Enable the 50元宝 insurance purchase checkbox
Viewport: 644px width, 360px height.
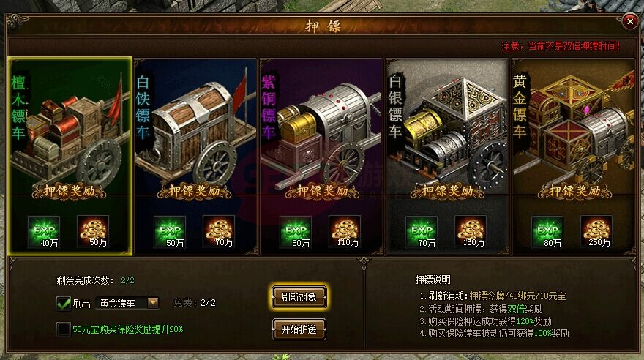pyautogui.click(x=63, y=329)
